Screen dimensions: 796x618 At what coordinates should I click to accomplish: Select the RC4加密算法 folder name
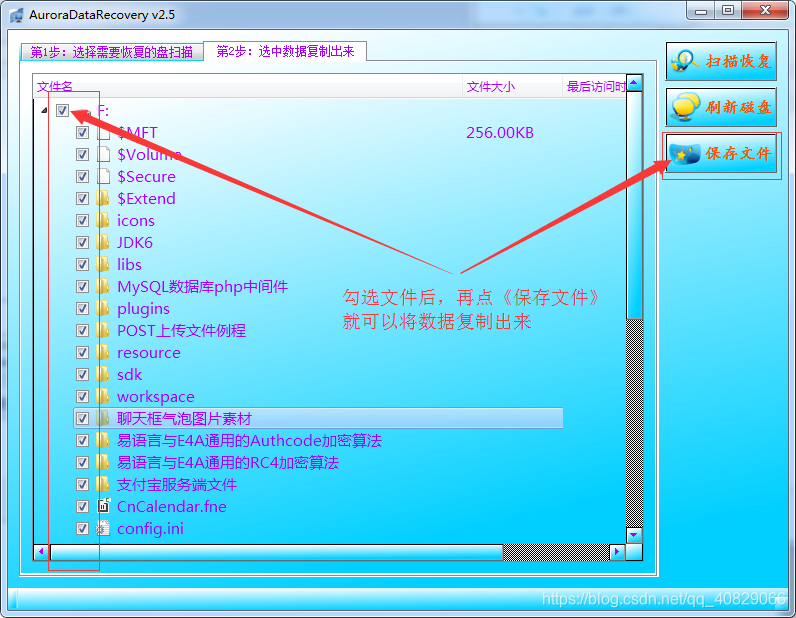(227, 463)
